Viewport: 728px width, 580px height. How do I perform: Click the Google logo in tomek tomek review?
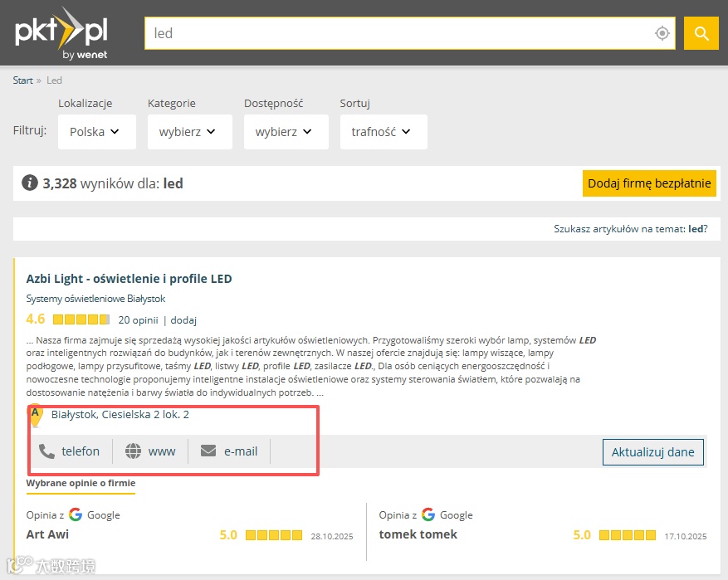[x=428, y=514]
